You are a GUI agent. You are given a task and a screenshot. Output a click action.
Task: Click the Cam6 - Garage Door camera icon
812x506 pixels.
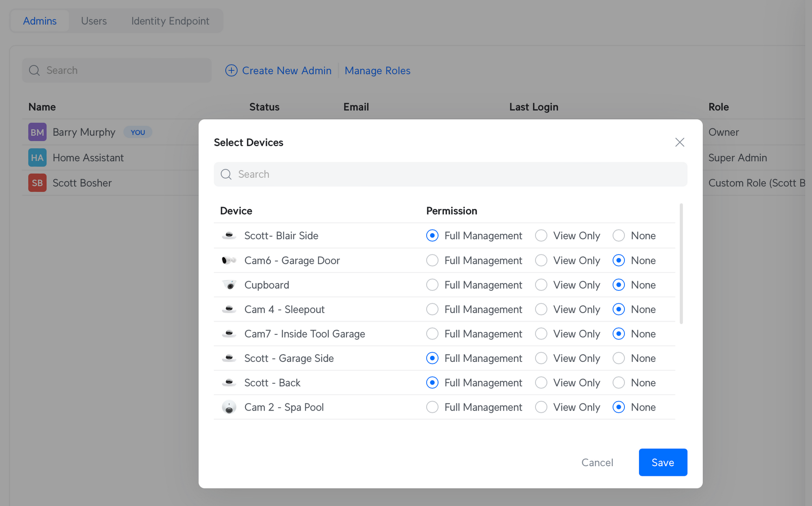point(229,260)
